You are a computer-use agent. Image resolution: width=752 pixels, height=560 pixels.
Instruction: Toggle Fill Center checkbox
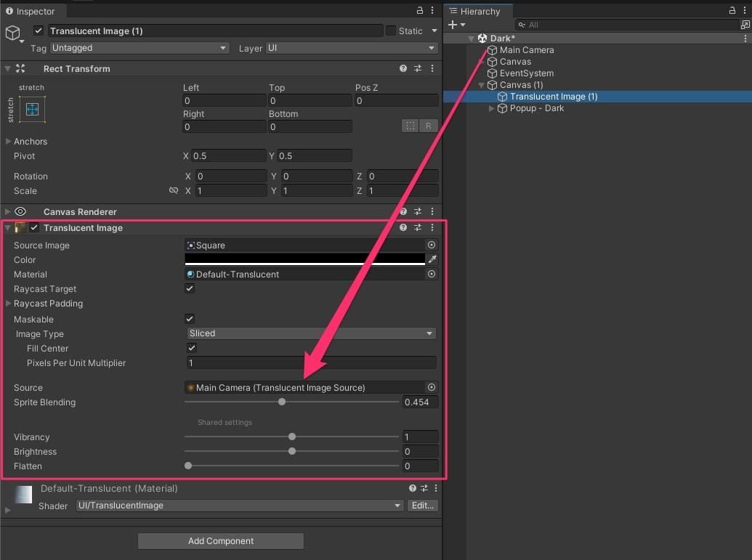[191, 348]
